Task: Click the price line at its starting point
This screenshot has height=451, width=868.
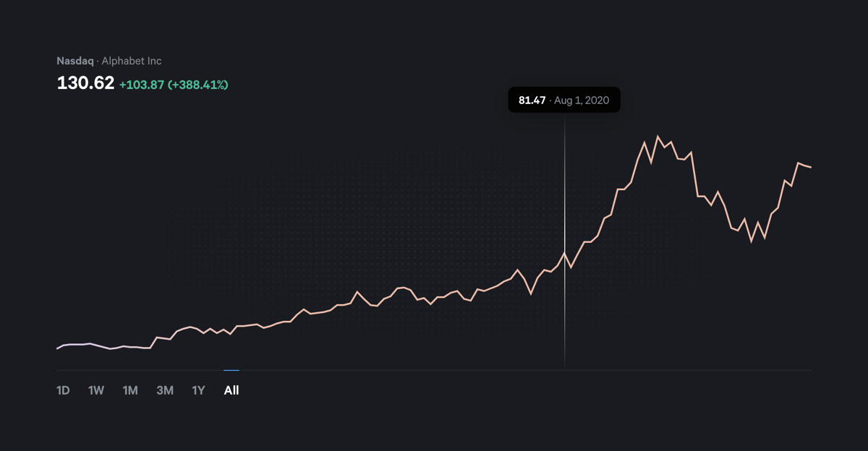Action: click(x=58, y=348)
